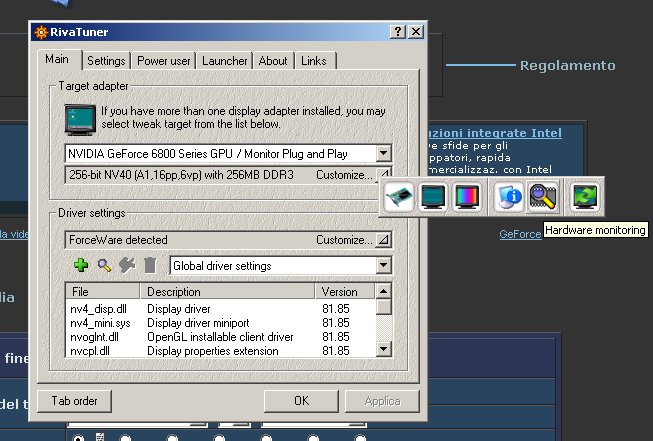This screenshot has height=441, width=653.
Task: Open the dark monitor settings icon
Action: [x=433, y=197]
